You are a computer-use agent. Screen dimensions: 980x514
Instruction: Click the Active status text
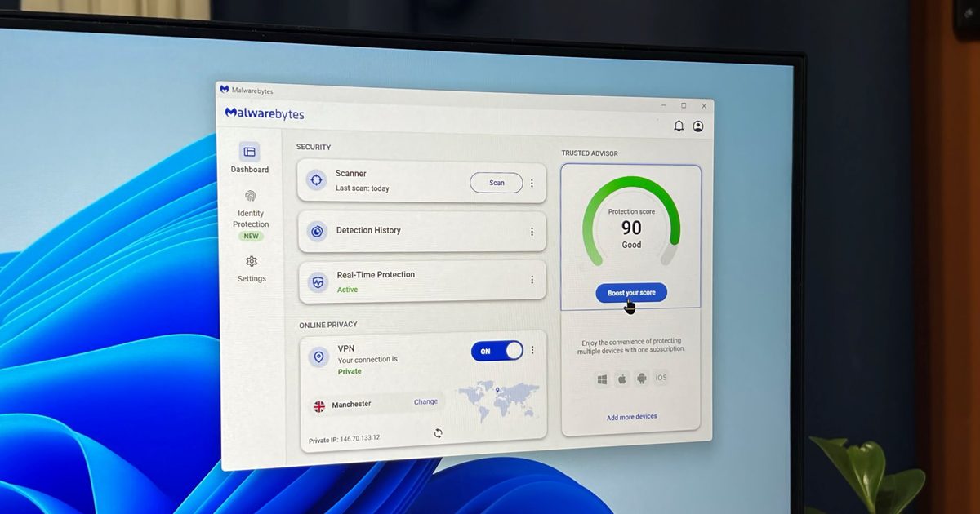(347, 290)
